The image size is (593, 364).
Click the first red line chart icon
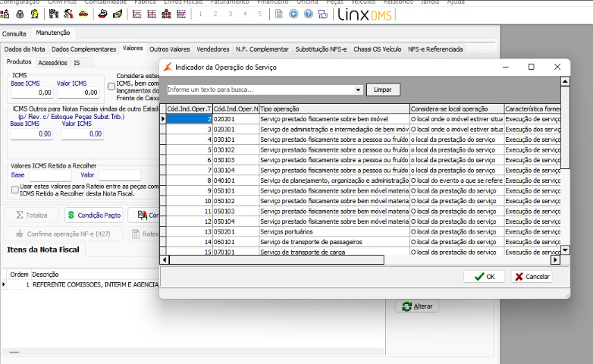[137, 14]
